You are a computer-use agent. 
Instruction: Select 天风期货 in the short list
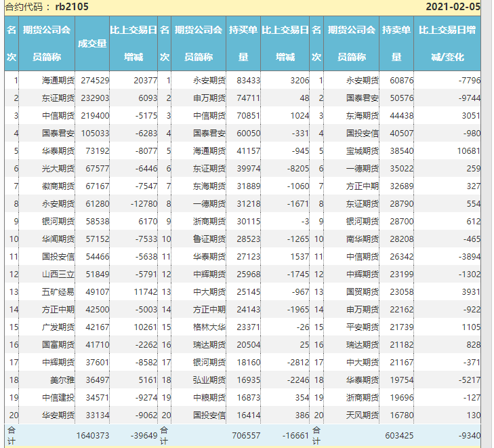point(363,415)
